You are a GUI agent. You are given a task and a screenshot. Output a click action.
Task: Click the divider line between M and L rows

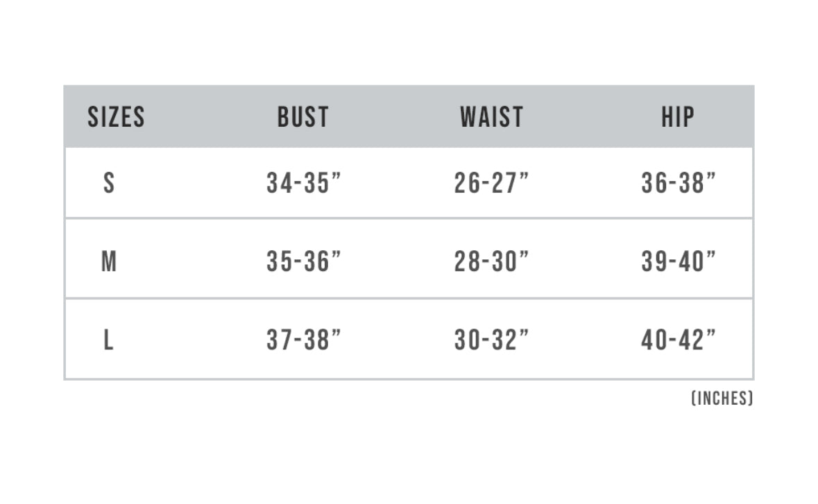coord(409,299)
